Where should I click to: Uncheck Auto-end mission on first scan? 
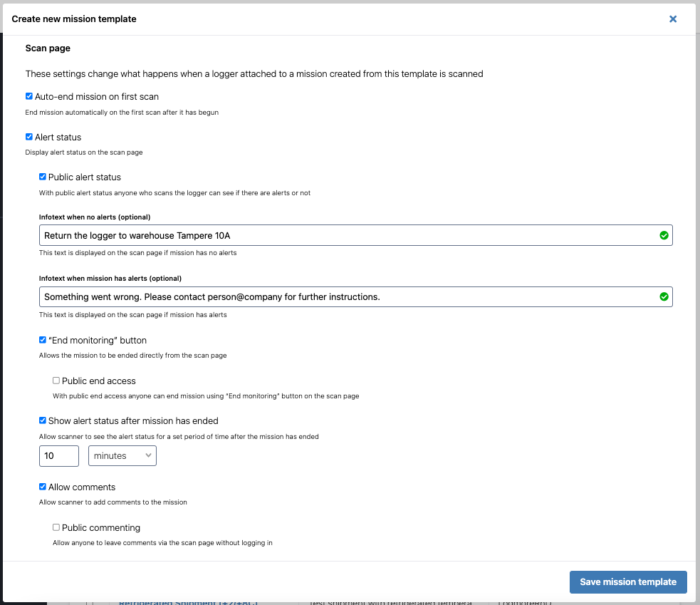(29, 95)
